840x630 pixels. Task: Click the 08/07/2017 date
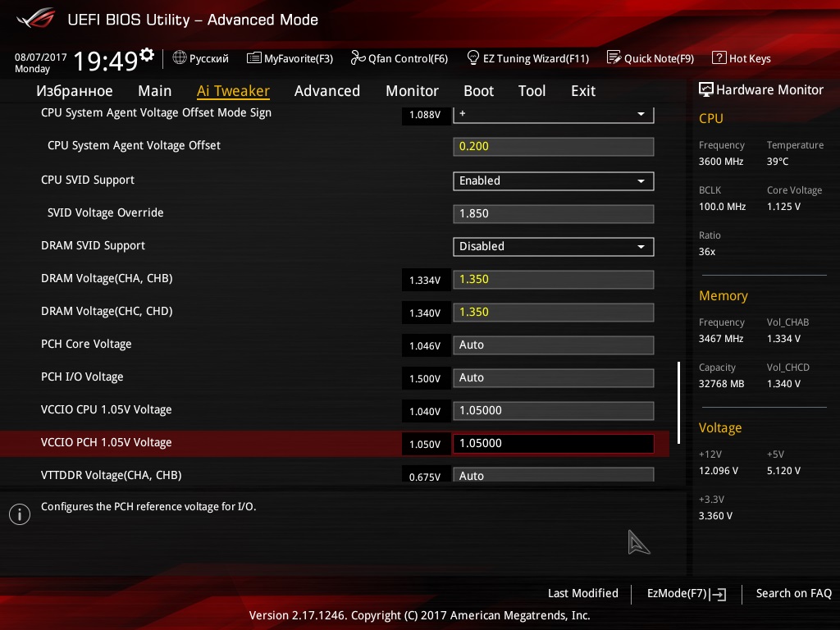[41, 57]
